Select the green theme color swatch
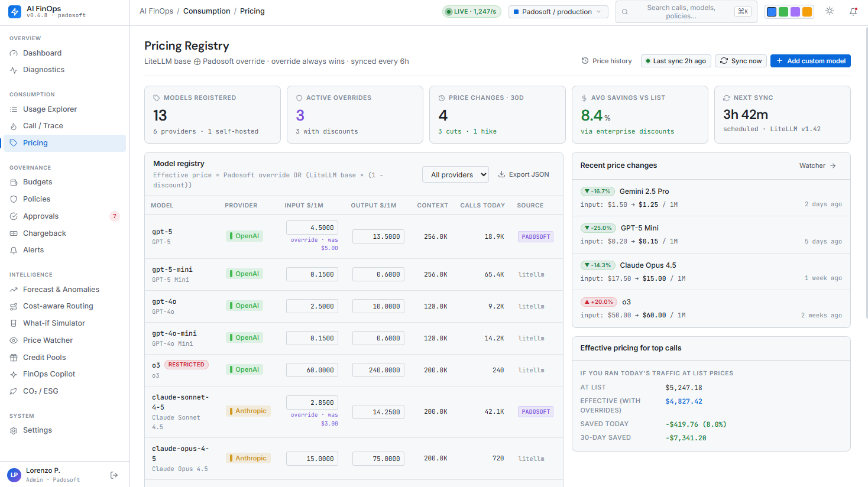 click(783, 12)
